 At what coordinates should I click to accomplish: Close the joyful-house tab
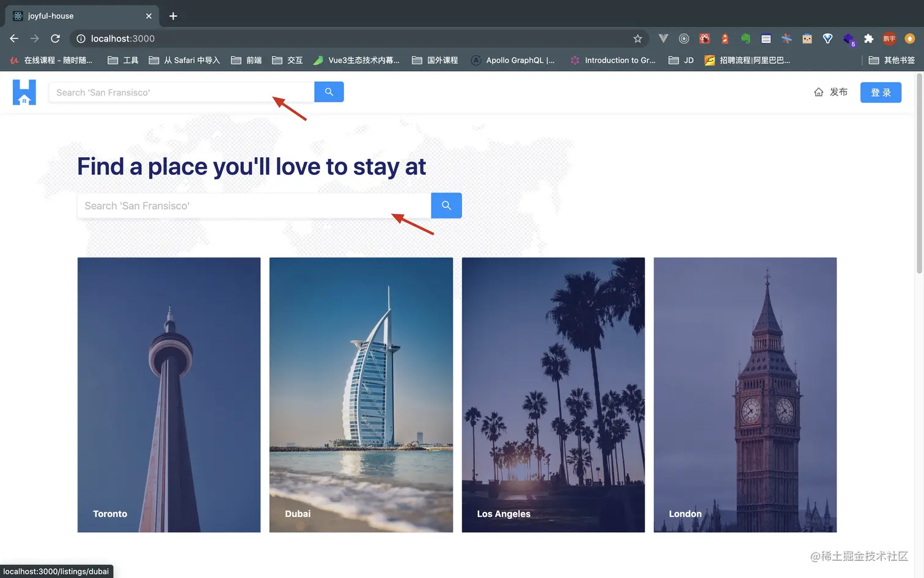point(148,16)
